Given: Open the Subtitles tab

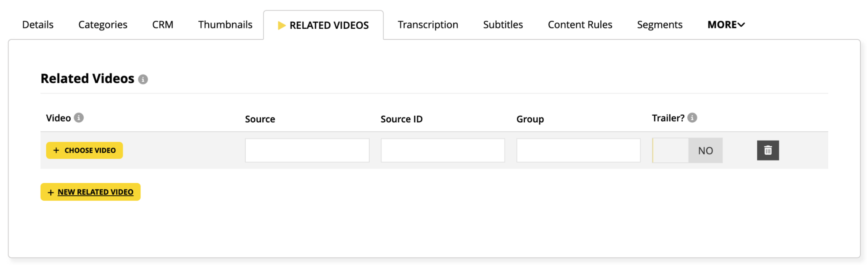Looking at the screenshot, I should coord(503,25).
